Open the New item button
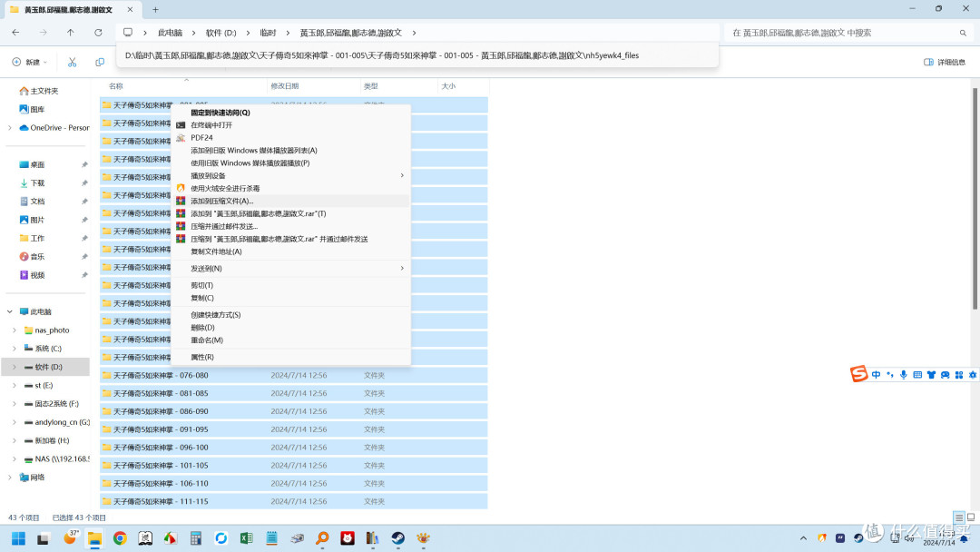Image resolution: width=980 pixels, height=552 pixels. coord(29,62)
